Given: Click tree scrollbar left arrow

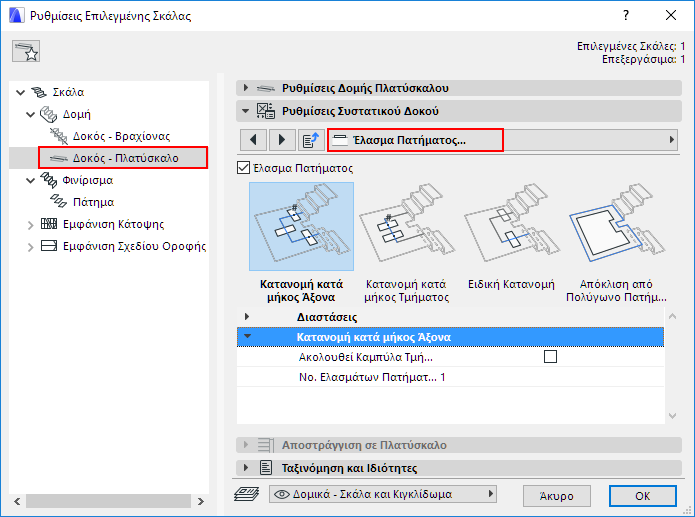Looking at the screenshot, I should 17,501.
